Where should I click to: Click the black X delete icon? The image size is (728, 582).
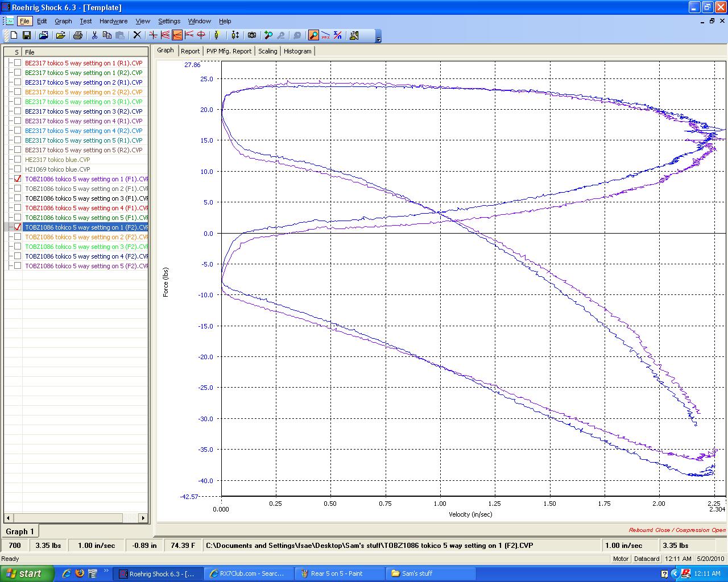coord(136,35)
